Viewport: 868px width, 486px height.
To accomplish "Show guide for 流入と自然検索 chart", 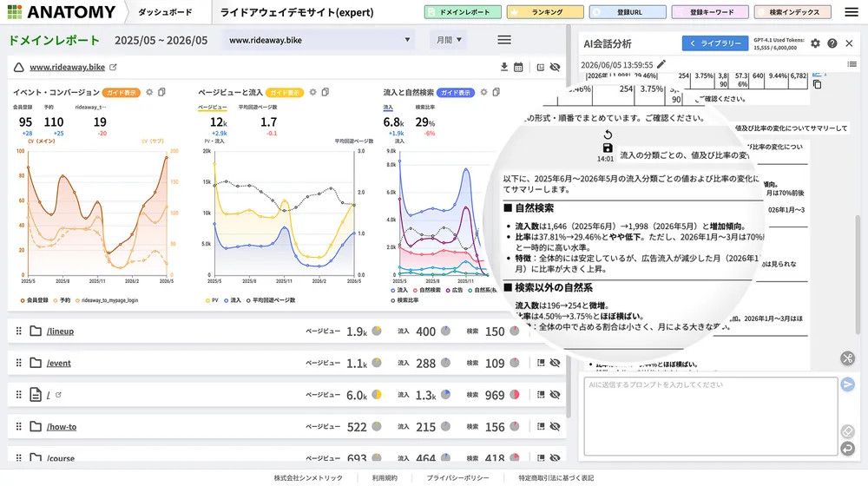I will (456, 93).
